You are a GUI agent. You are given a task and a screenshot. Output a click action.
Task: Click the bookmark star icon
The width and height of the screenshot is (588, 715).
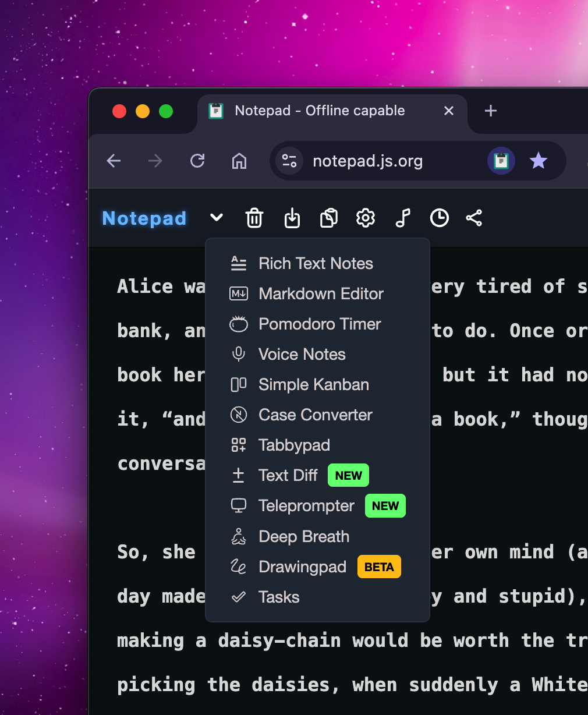(539, 161)
